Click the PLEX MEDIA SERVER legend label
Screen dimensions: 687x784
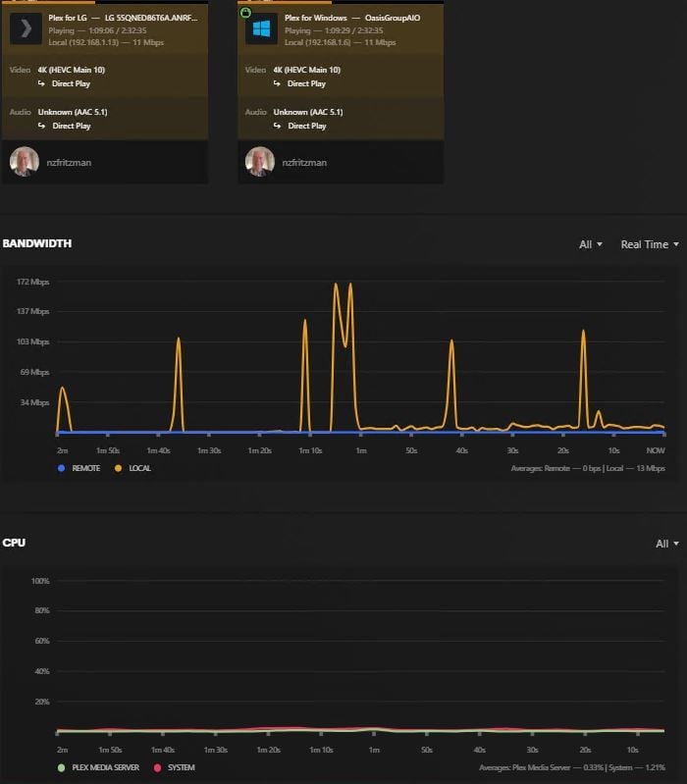pos(105,767)
